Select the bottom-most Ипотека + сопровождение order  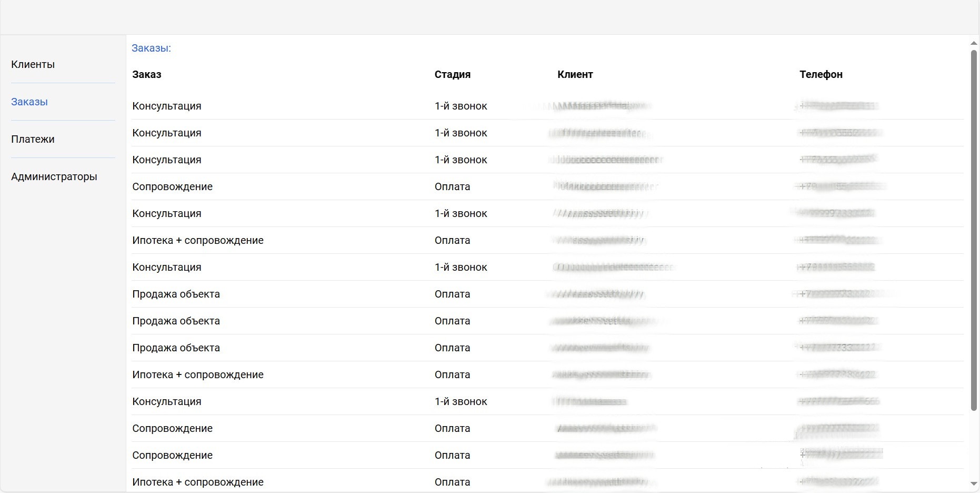pyautogui.click(x=197, y=481)
